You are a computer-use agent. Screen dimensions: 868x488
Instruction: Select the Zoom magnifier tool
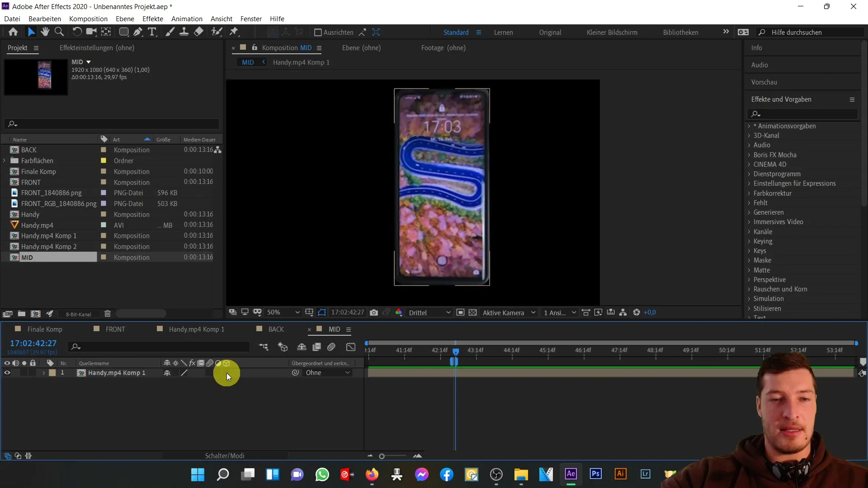point(59,32)
